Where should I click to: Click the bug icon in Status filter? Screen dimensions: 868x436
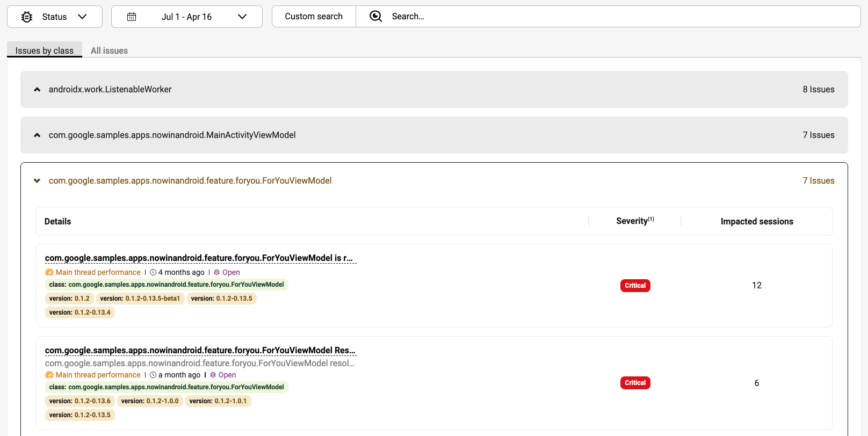coord(27,17)
